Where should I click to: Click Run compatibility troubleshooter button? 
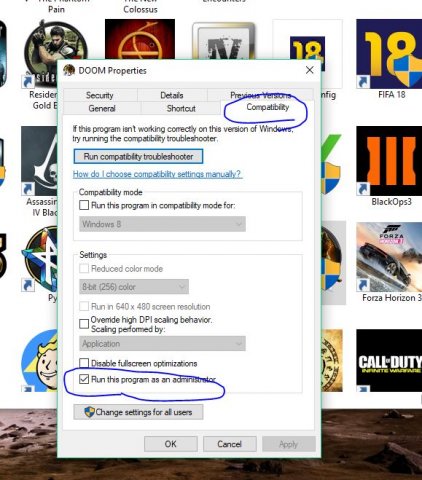tap(138, 156)
